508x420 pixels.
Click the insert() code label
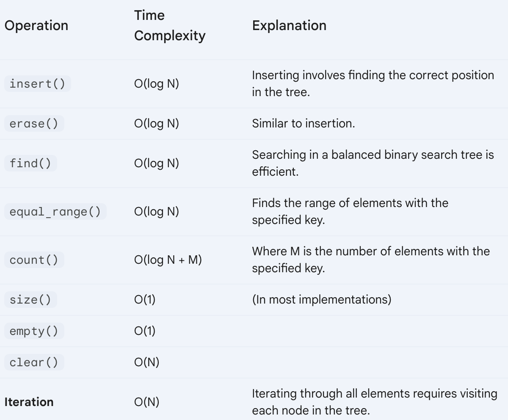[38, 83]
